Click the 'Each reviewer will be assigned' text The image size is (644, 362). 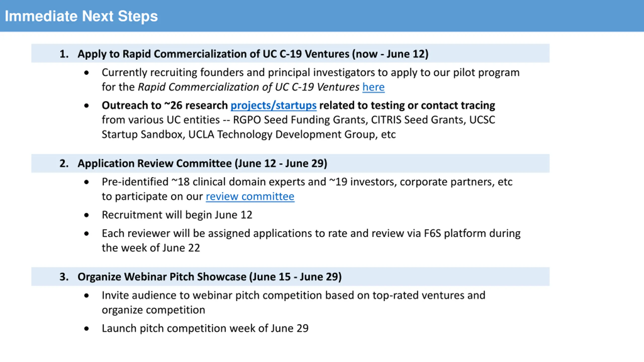pos(311,233)
